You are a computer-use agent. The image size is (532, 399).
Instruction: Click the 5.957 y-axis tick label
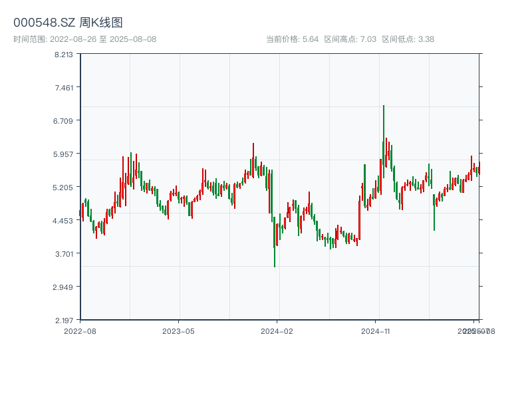(64, 154)
